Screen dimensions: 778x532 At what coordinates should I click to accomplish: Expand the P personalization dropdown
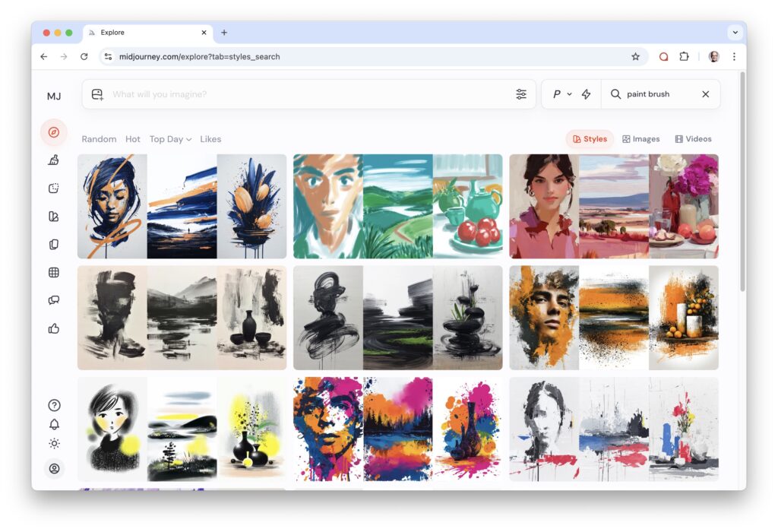click(561, 94)
